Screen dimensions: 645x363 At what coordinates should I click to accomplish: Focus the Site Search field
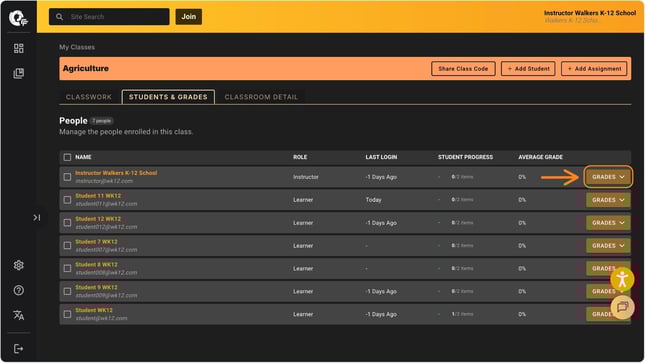(109, 17)
